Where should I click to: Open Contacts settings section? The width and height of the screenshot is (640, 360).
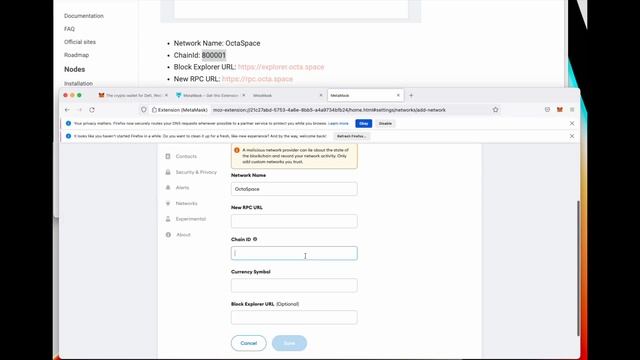point(186,156)
